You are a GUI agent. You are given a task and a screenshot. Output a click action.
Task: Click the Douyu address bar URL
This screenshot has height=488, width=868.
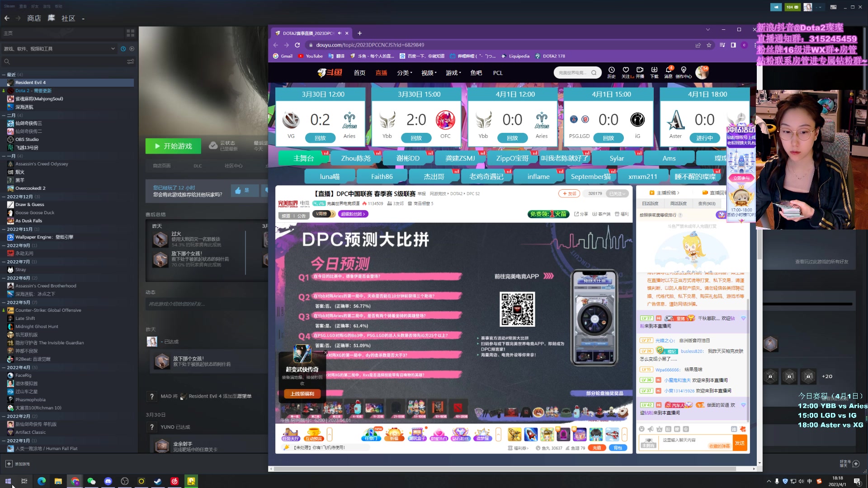370,45
